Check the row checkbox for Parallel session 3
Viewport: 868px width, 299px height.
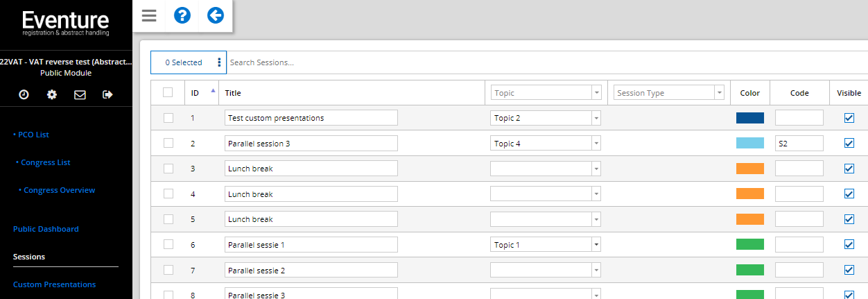[168, 143]
